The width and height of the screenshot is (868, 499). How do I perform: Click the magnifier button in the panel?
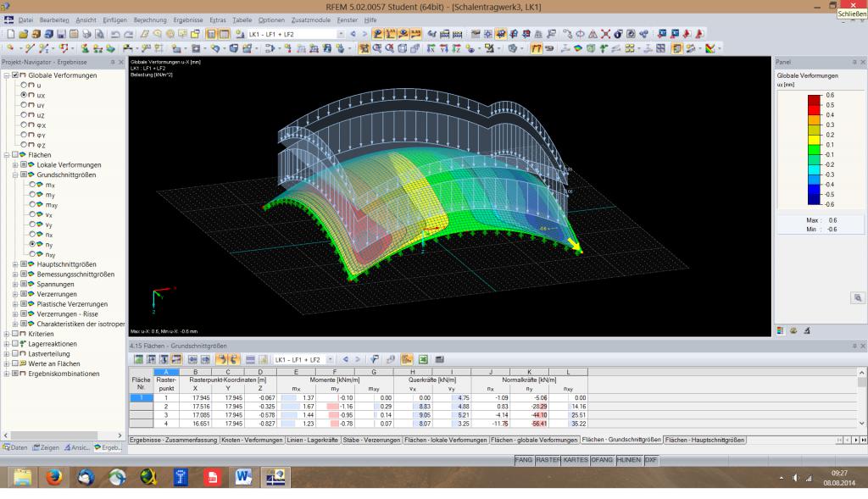[x=858, y=298]
